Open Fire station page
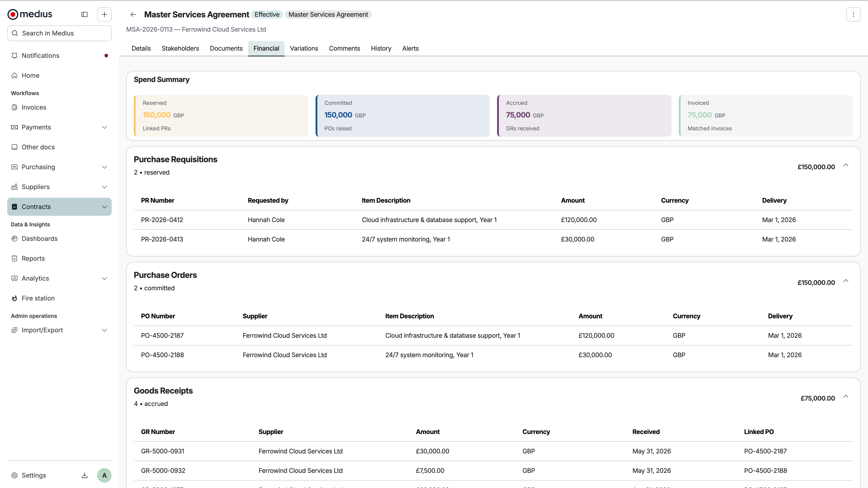This screenshot has width=868, height=488. tap(59, 298)
